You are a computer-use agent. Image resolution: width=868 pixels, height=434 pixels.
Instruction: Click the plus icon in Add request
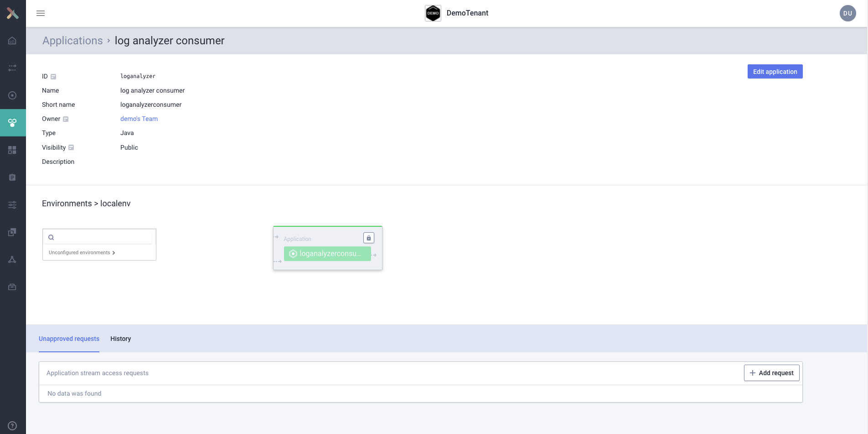(x=753, y=373)
